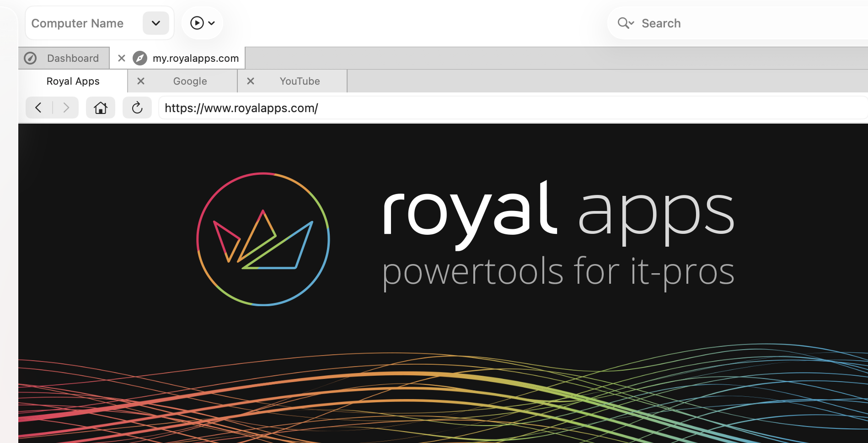Viewport: 868px width, 443px height.
Task: Click the connect play icon
Action: pos(197,23)
